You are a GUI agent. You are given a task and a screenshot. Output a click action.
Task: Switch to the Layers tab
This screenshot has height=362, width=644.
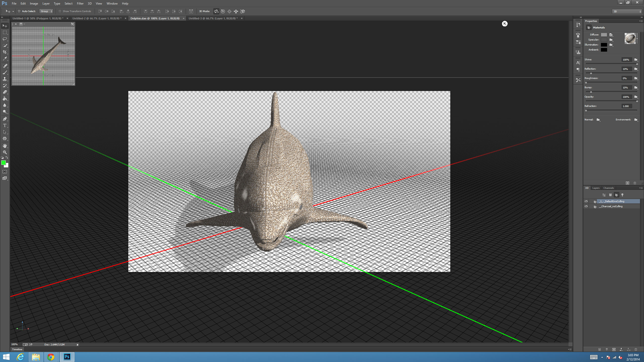point(595,187)
